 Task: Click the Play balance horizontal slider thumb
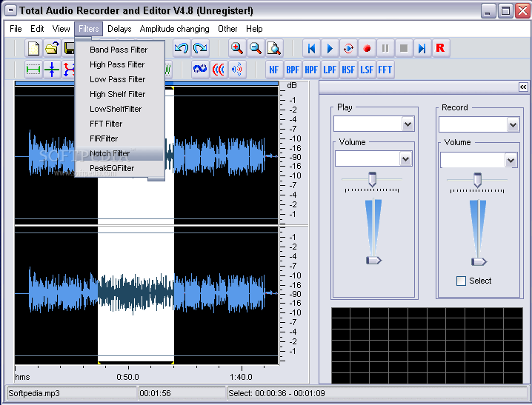coord(372,179)
